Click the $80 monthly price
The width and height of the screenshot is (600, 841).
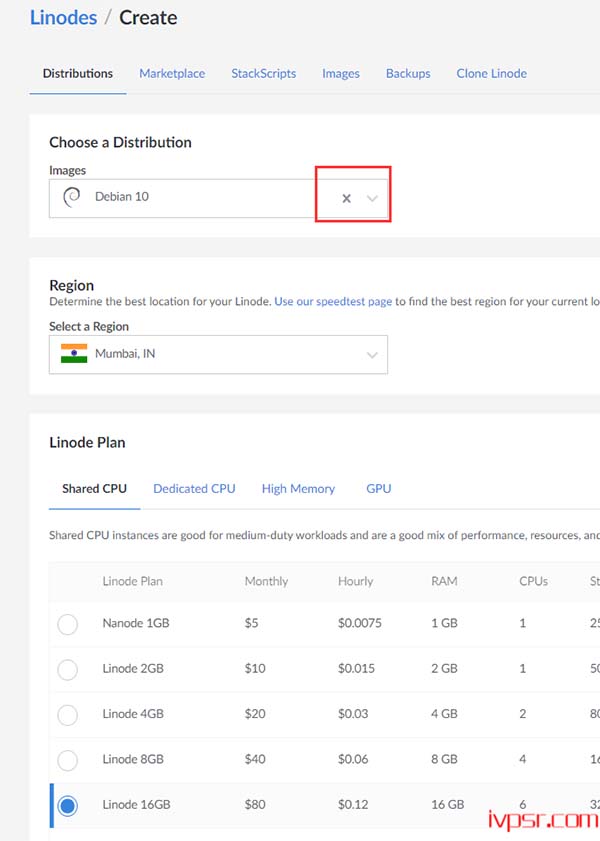(255, 805)
